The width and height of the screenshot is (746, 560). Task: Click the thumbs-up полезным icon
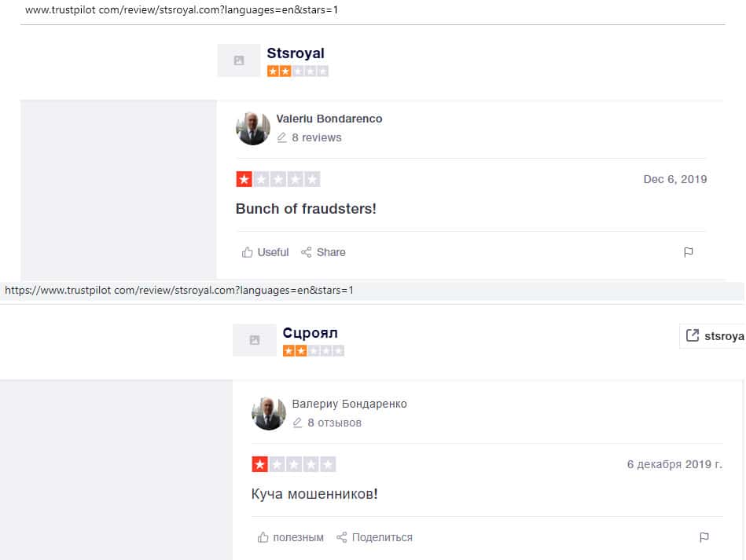[263, 537]
